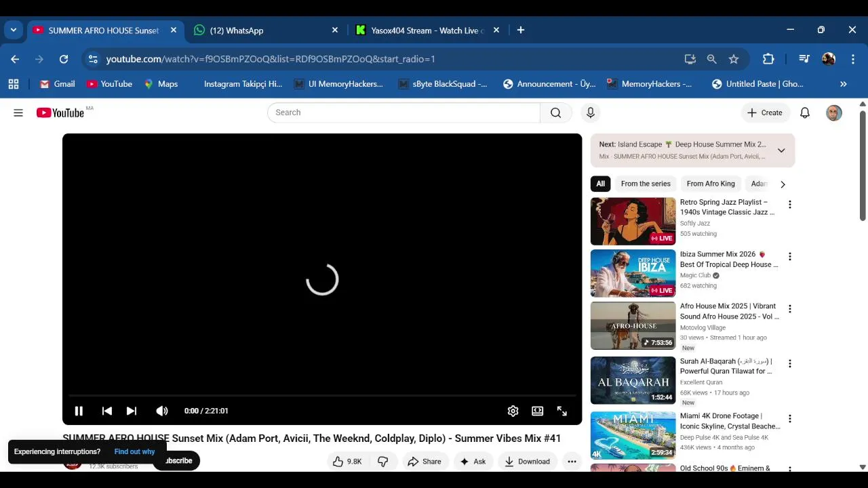Open options for Miami 4K Drone Footage
The image size is (868, 488).
point(789,419)
